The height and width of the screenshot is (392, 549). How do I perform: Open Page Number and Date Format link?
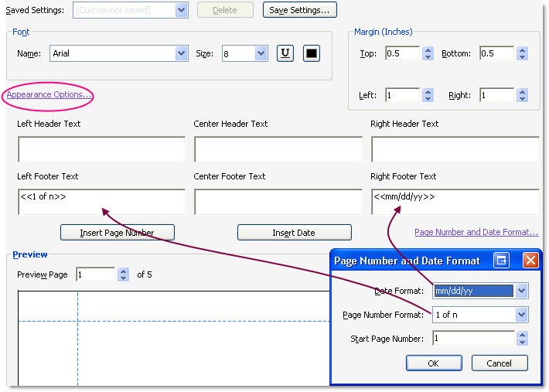[x=476, y=232]
